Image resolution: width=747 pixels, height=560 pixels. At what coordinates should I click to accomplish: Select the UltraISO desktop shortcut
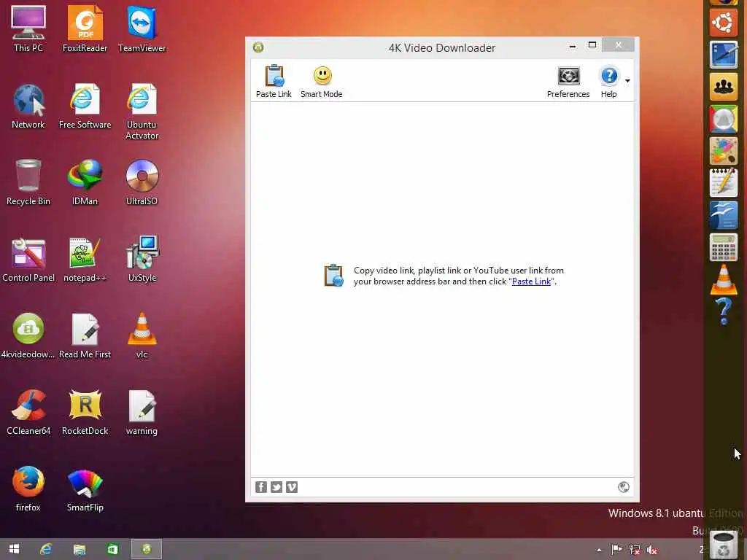[142, 182]
